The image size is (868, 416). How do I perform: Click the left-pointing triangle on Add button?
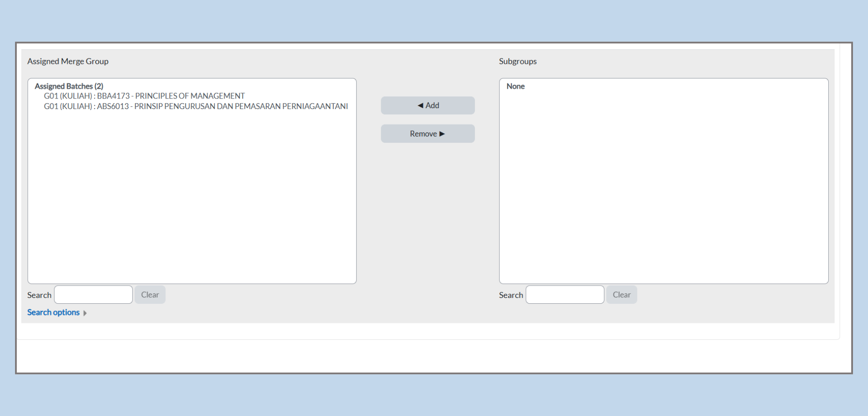pyautogui.click(x=420, y=105)
